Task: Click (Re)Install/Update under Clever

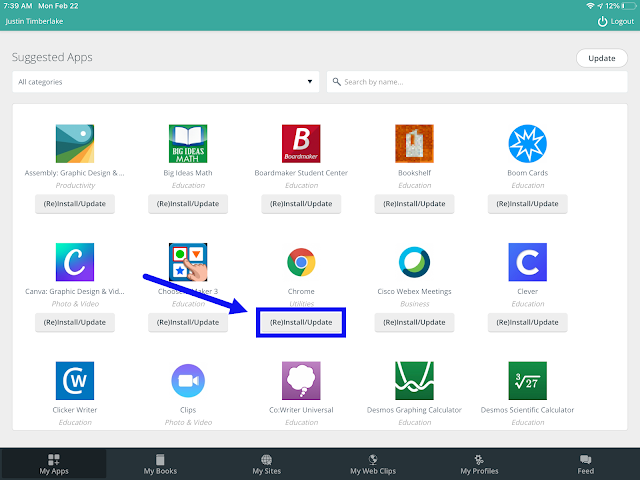Action: point(527,322)
